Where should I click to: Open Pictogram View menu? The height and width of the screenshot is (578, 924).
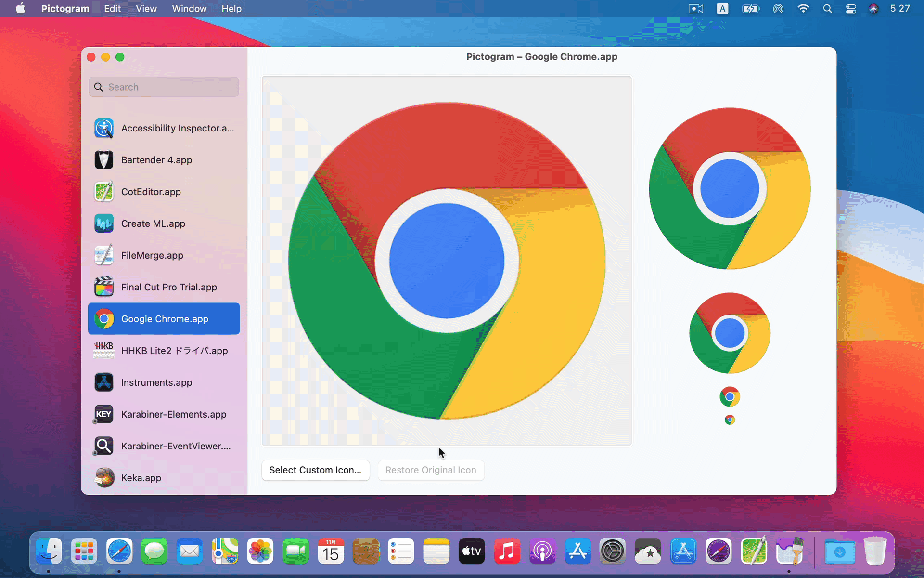pyautogui.click(x=145, y=9)
